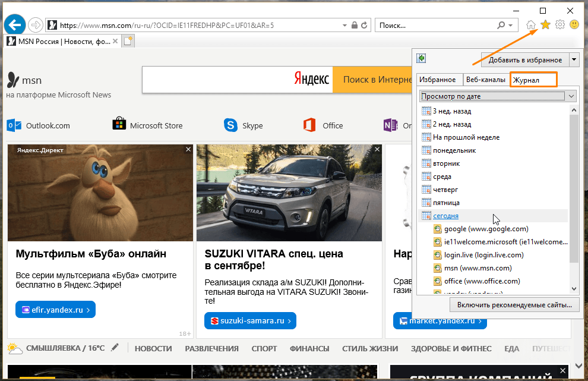Image resolution: width=588 pixels, height=381 pixels.
Task: Click the calendar icon beside 'пятница'
Action: coord(426,203)
